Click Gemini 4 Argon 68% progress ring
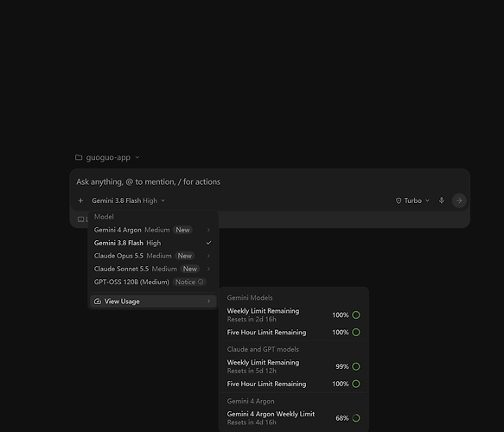 356,418
